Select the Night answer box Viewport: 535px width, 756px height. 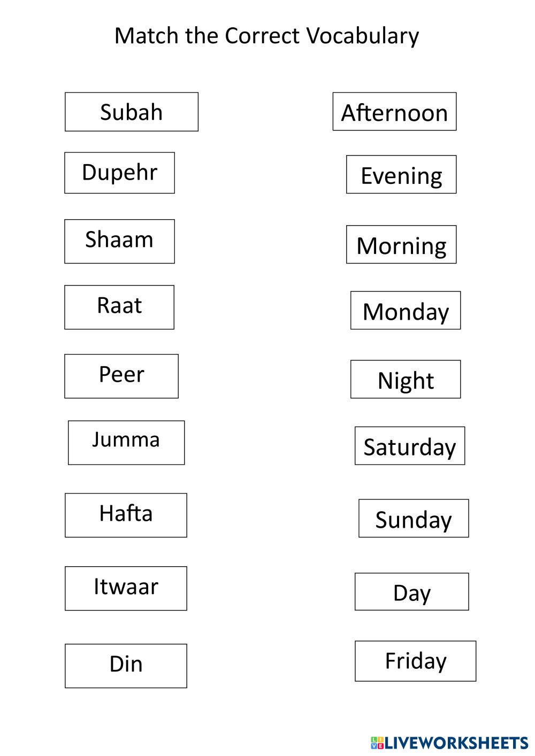pos(406,379)
